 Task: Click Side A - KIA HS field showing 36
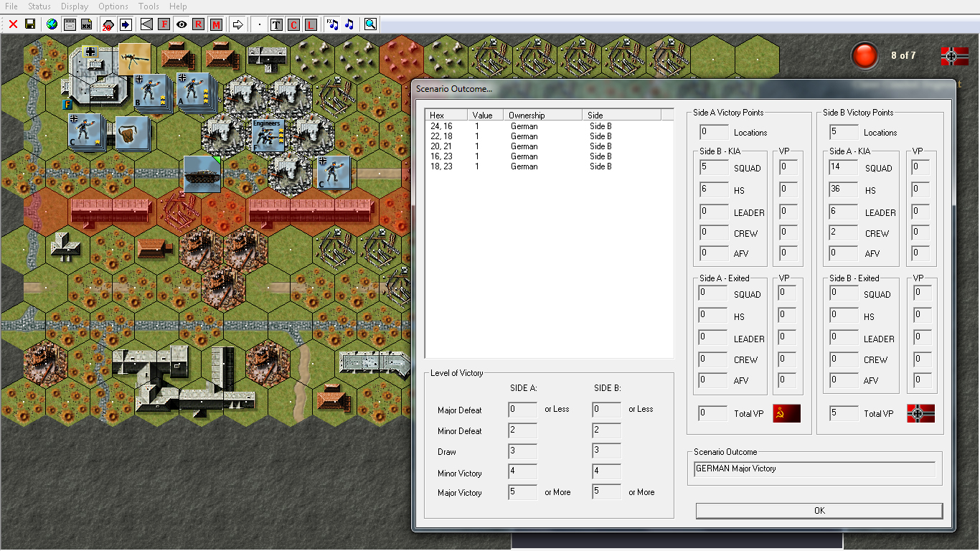[x=844, y=190]
